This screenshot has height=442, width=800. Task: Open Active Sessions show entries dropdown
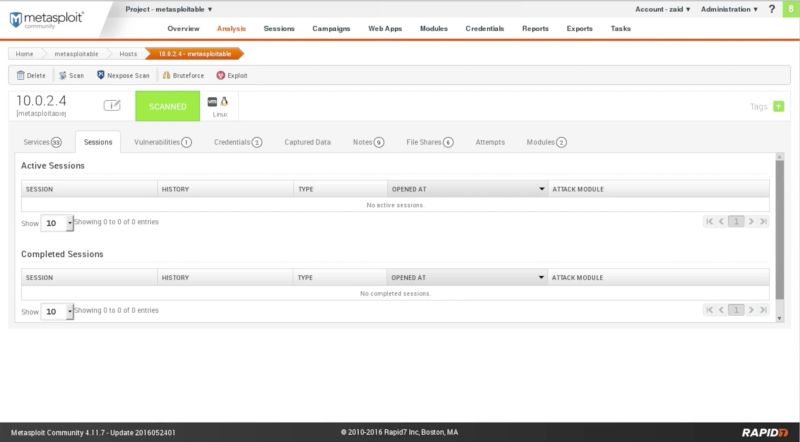click(x=57, y=223)
